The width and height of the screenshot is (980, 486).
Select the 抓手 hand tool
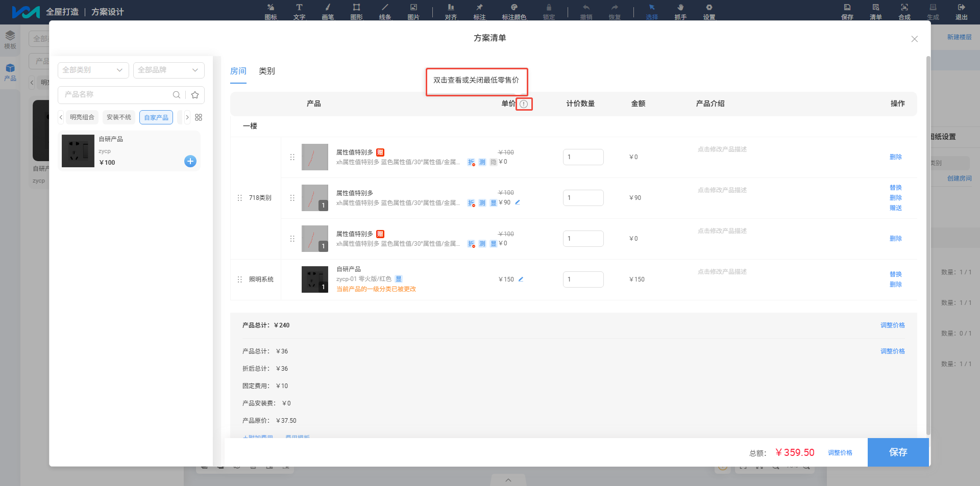tap(680, 11)
